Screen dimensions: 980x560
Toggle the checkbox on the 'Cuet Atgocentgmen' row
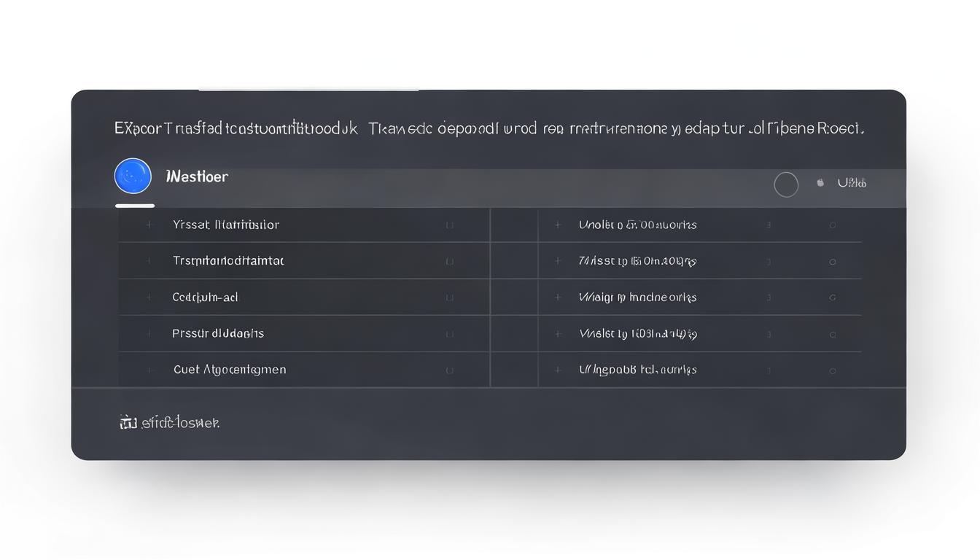(450, 370)
